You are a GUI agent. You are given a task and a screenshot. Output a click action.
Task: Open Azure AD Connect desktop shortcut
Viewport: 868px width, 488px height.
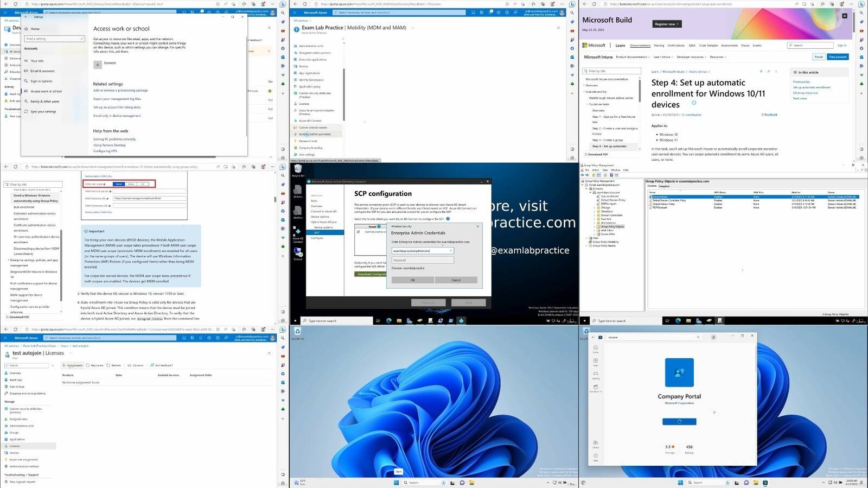[x=298, y=235]
